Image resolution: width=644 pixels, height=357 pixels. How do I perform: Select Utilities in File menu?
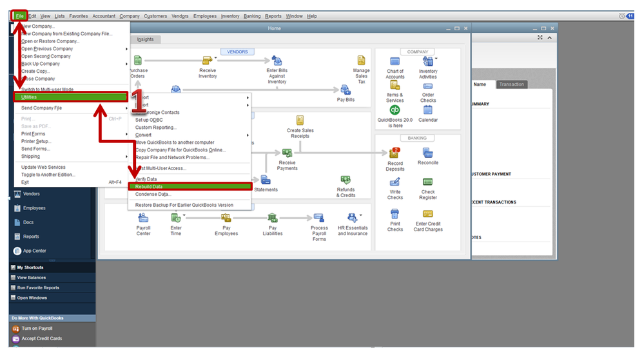[70, 97]
